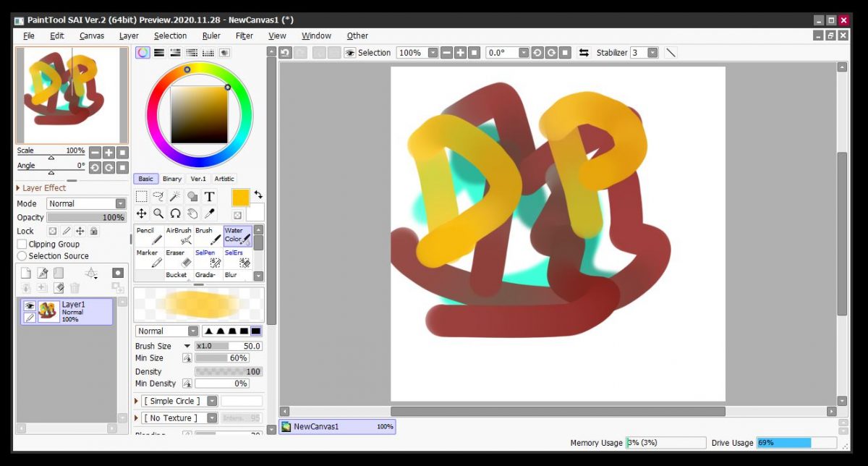Open the rotation angle dropdown

pyautogui.click(x=524, y=53)
